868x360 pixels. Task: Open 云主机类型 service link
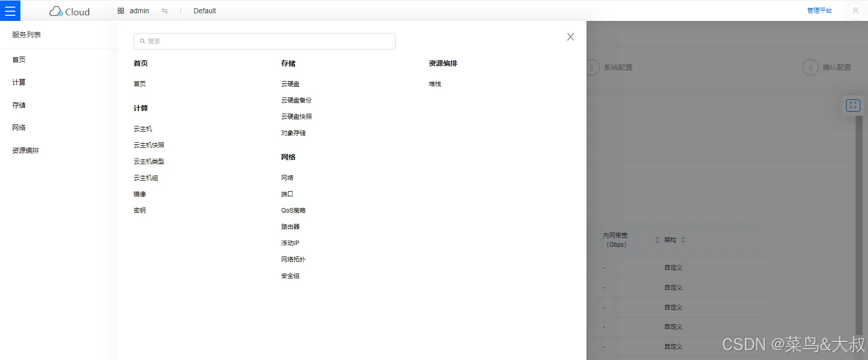149,161
